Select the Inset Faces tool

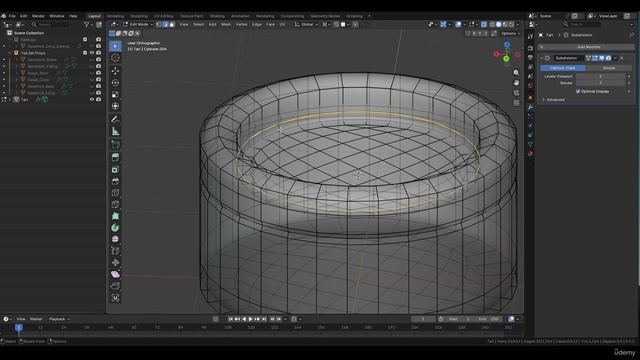pyautogui.click(x=116, y=169)
